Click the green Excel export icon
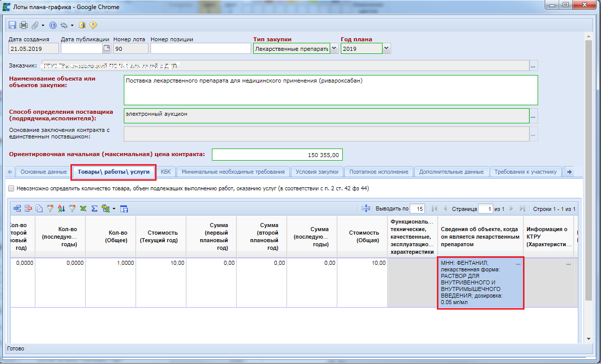This screenshot has width=601, height=364. pos(83,208)
